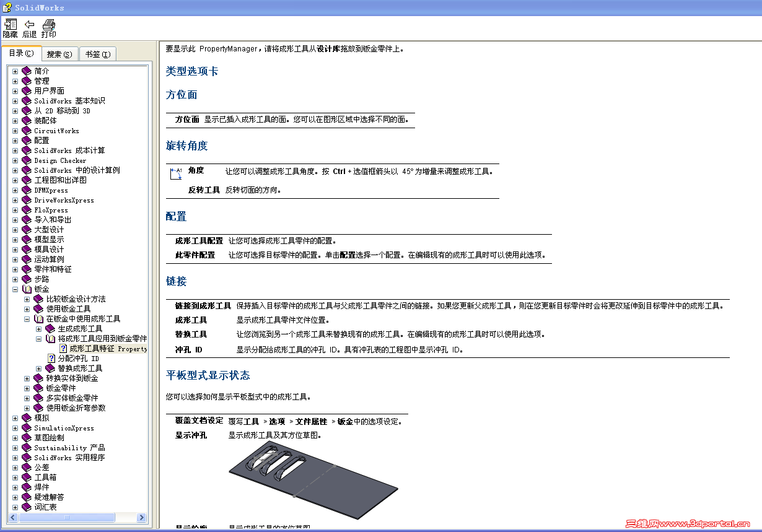Click the 链接到成形工具 option label
Screen dimensions: 762x532
pyautogui.click(x=203, y=306)
